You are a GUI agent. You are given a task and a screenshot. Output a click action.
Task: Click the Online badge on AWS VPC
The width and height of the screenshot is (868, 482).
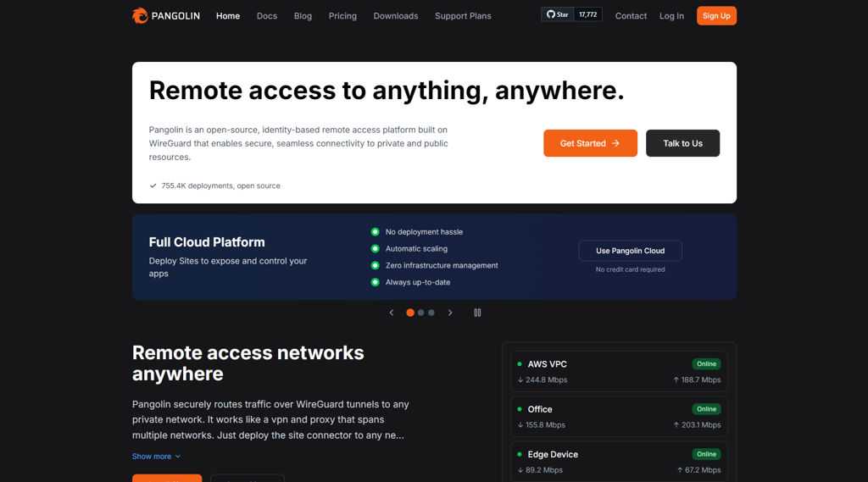click(x=707, y=364)
